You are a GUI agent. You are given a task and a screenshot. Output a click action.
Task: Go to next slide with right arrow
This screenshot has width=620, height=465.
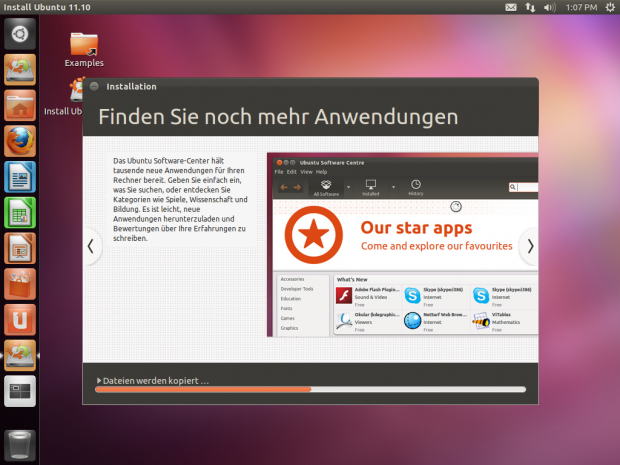pyautogui.click(x=530, y=246)
